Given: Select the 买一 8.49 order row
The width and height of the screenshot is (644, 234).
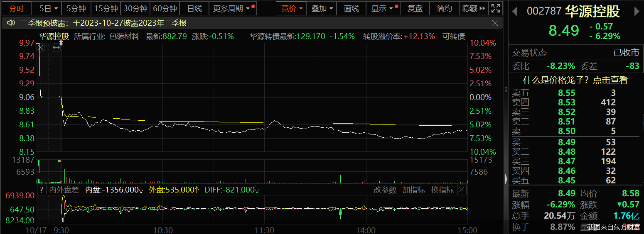Looking at the screenshot, I should [x=575, y=142].
